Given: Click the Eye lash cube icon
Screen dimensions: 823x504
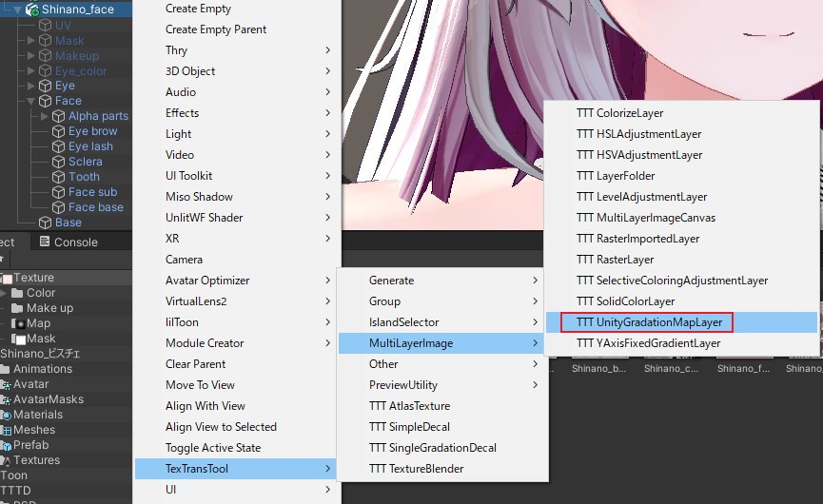Looking at the screenshot, I should coord(59,146).
